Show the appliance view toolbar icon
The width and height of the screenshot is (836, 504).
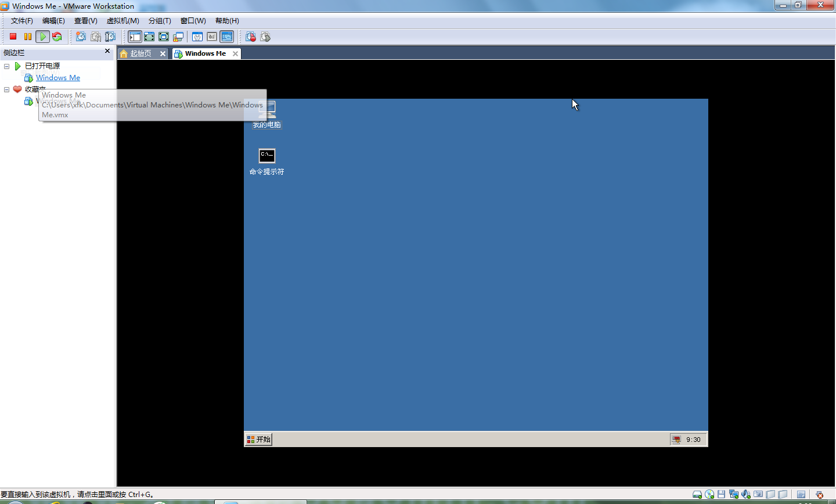212,37
